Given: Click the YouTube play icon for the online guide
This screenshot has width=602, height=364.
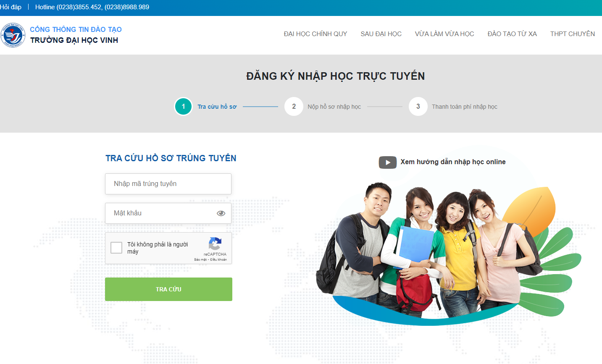Looking at the screenshot, I should tap(388, 162).
